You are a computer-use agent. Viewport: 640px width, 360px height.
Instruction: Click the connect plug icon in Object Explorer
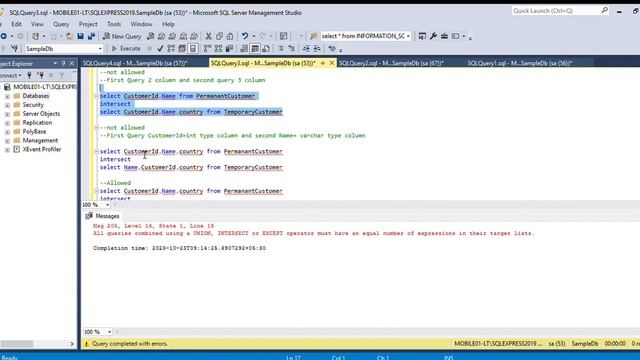click(x=29, y=75)
